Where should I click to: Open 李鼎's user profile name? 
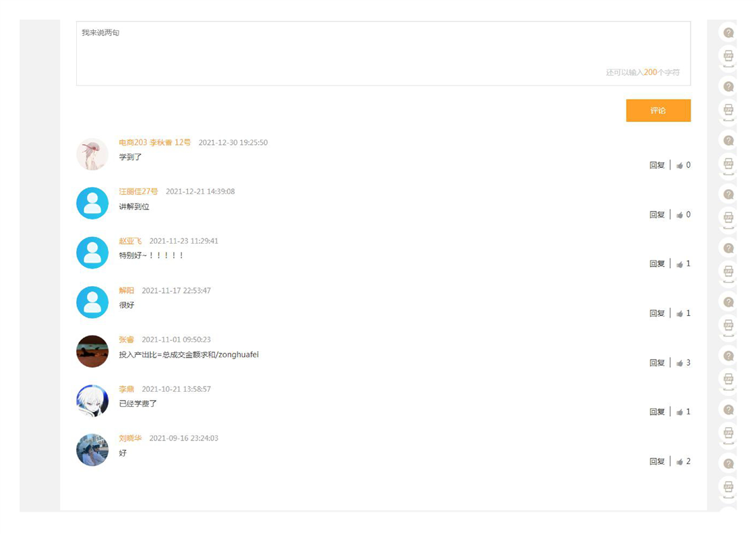[126, 389]
